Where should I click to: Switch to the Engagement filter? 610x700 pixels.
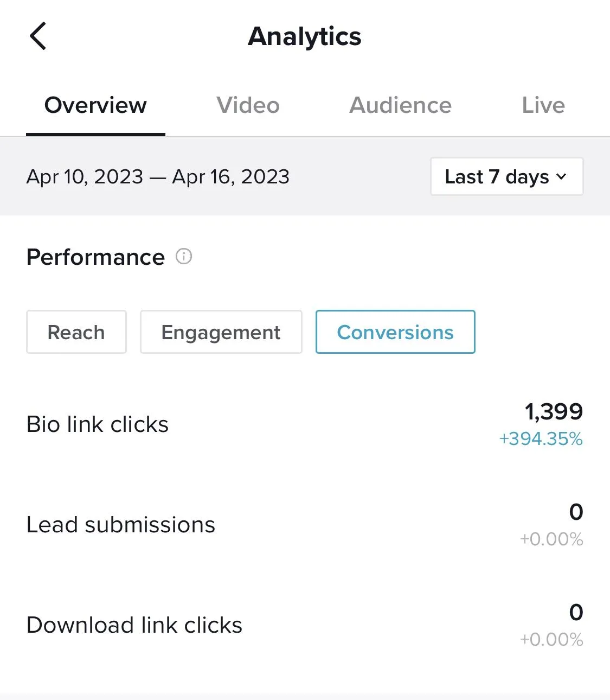[221, 332]
